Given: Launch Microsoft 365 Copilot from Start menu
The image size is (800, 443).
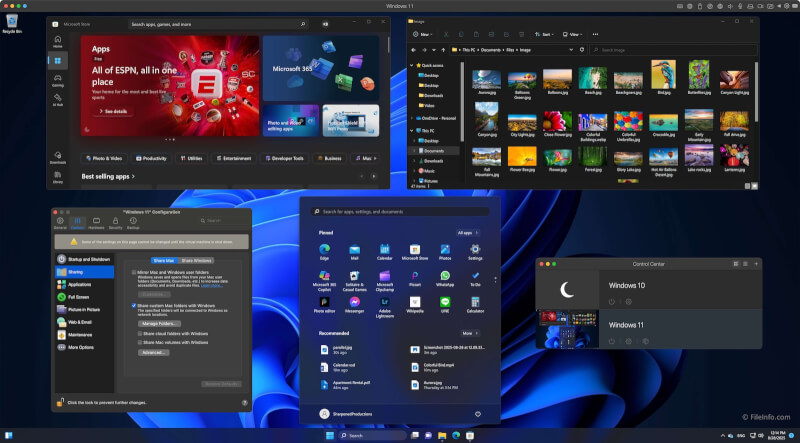Looking at the screenshot, I should pos(324,280).
